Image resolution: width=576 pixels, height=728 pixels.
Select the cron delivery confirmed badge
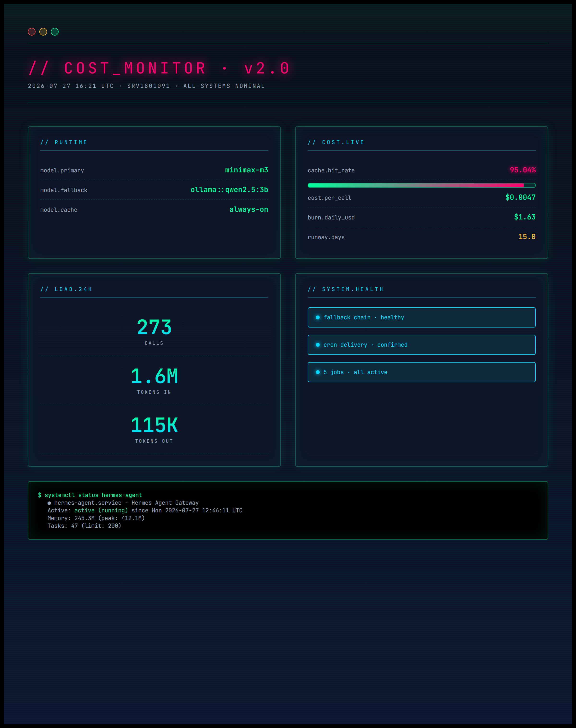point(421,345)
